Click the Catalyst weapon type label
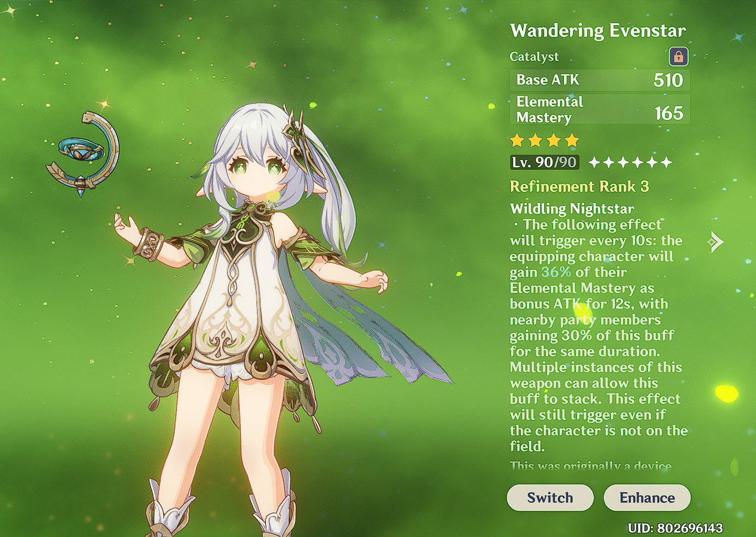The width and height of the screenshot is (756, 537). (534, 57)
